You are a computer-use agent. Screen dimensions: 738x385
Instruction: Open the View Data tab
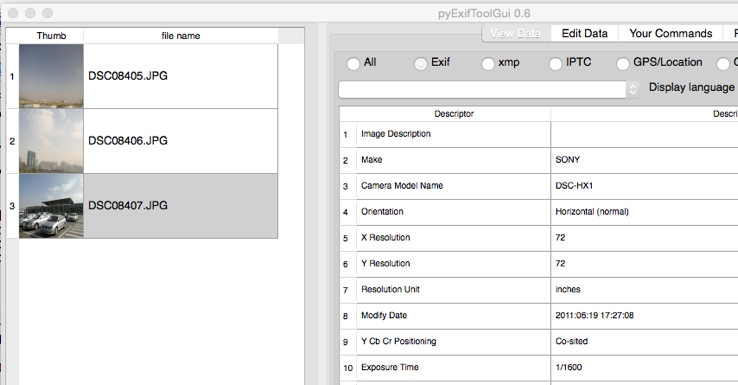click(x=516, y=33)
